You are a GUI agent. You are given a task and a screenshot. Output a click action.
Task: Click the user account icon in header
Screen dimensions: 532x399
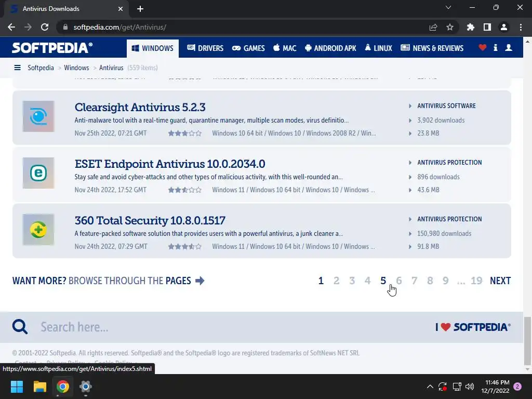tap(509, 47)
